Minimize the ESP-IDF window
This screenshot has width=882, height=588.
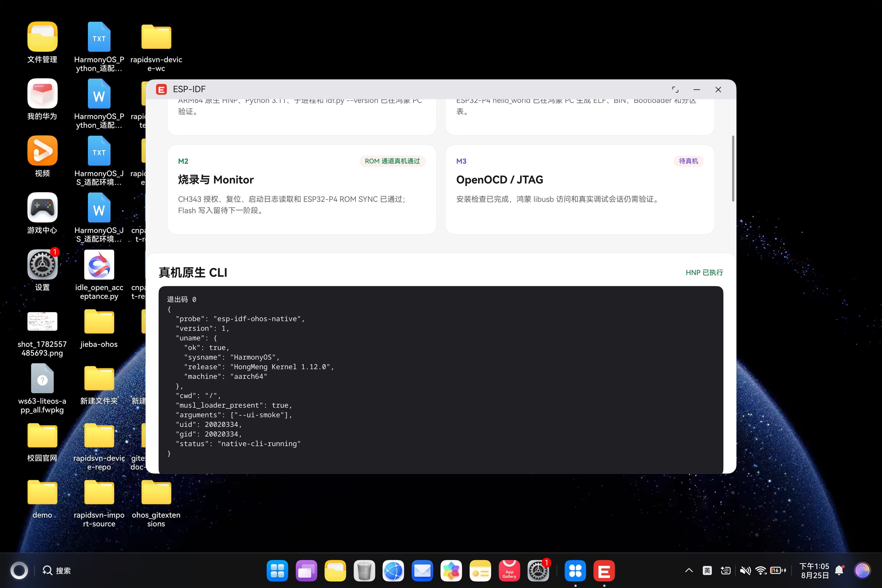pyautogui.click(x=697, y=90)
